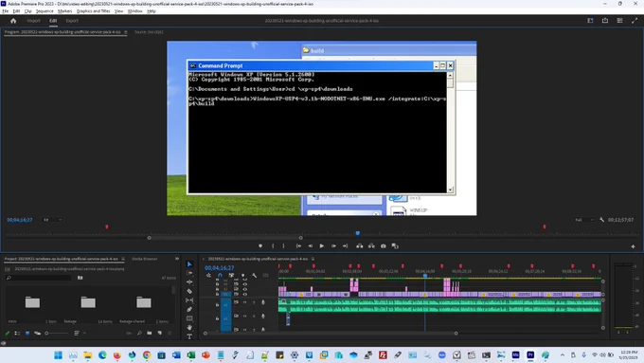
Task: Show hidden icons chevron in system tray
Action: coord(563,354)
